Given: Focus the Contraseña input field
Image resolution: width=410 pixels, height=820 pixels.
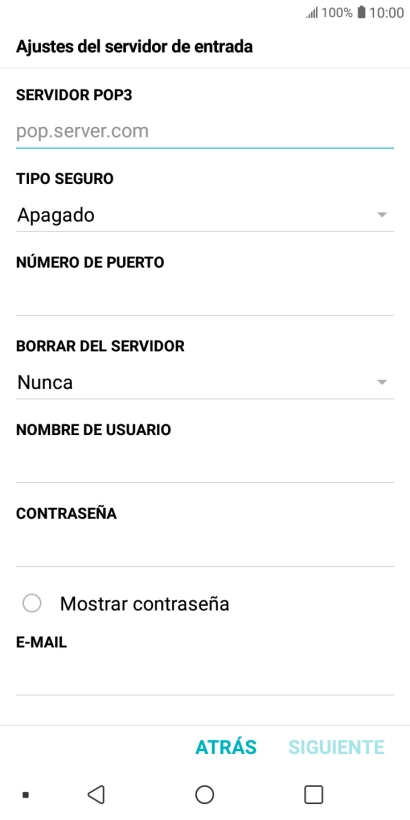Looking at the screenshot, I should [x=204, y=550].
